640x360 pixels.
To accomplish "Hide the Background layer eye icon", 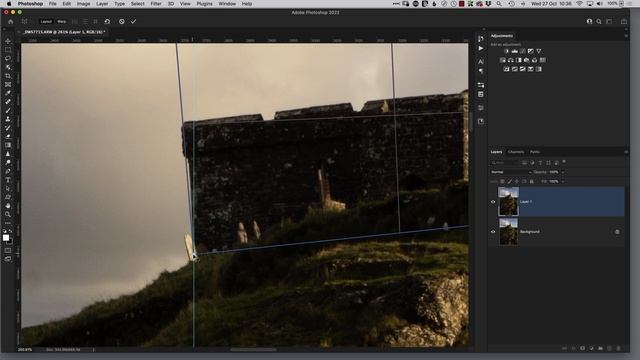I will click(x=493, y=232).
